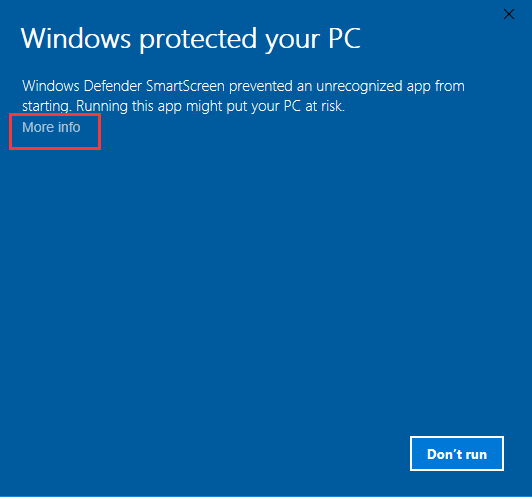532x497 pixels.
Task: Select the 'Windows protected your PC' heading
Action: point(191,39)
